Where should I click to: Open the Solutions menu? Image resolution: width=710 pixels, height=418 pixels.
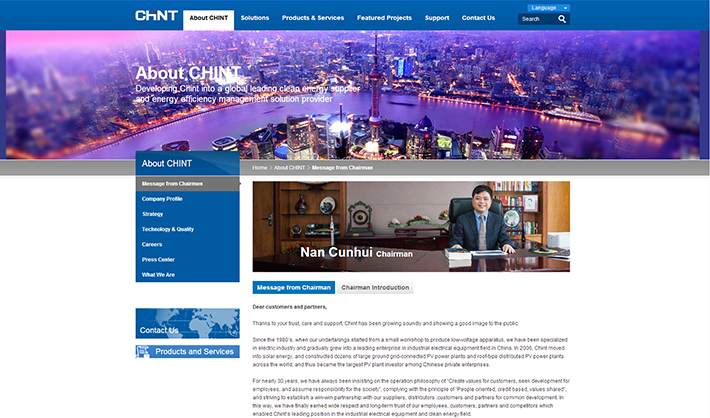255,18
